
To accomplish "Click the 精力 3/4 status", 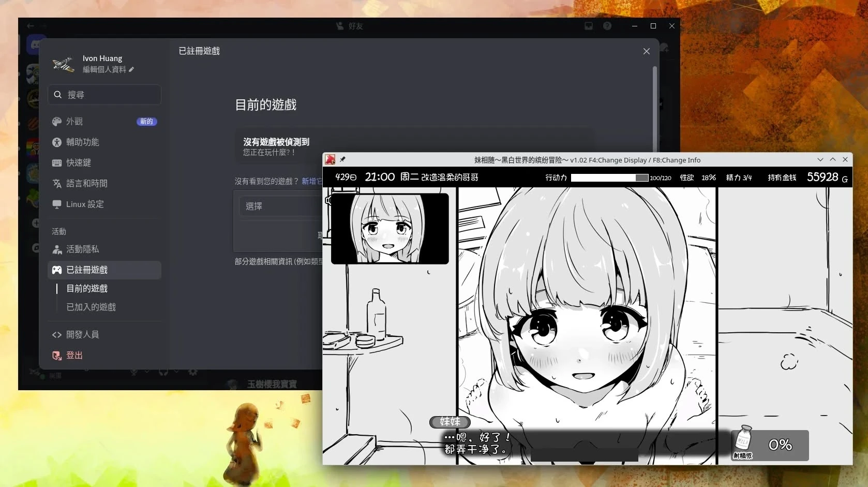I will [x=739, y=178].
